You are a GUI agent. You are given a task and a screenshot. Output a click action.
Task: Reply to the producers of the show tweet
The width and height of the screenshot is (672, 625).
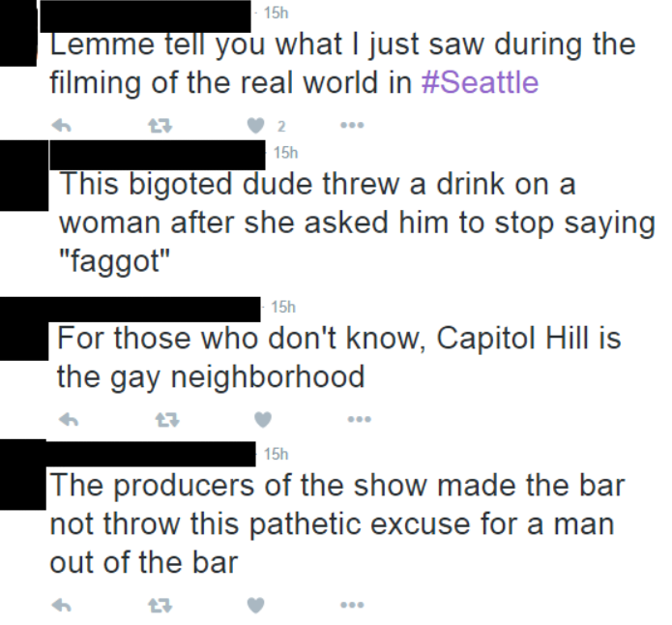pyautogui.click(x=61, y=606)
